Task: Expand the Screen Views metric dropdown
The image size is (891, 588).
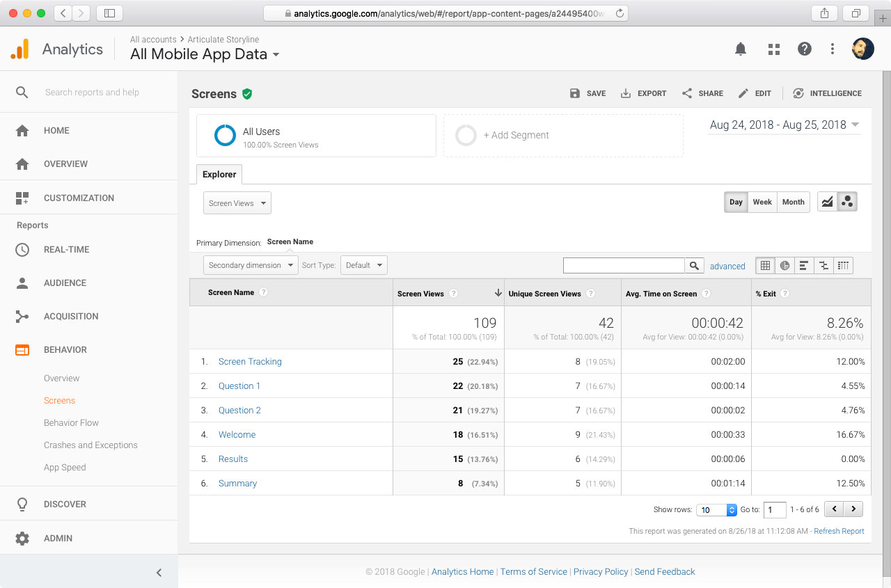Action: click(237, 203)
